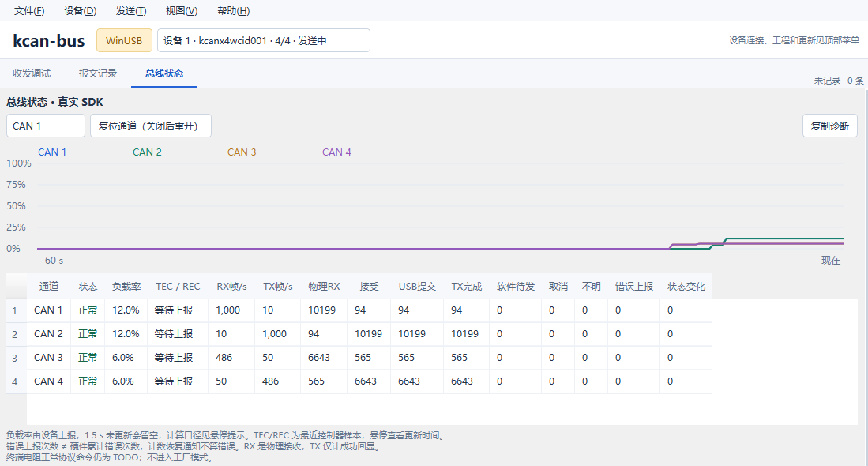The height and width of the screenshot is (466, 868).
Task: Click the 现在 axis label on chart
Action: click(830, 260)
